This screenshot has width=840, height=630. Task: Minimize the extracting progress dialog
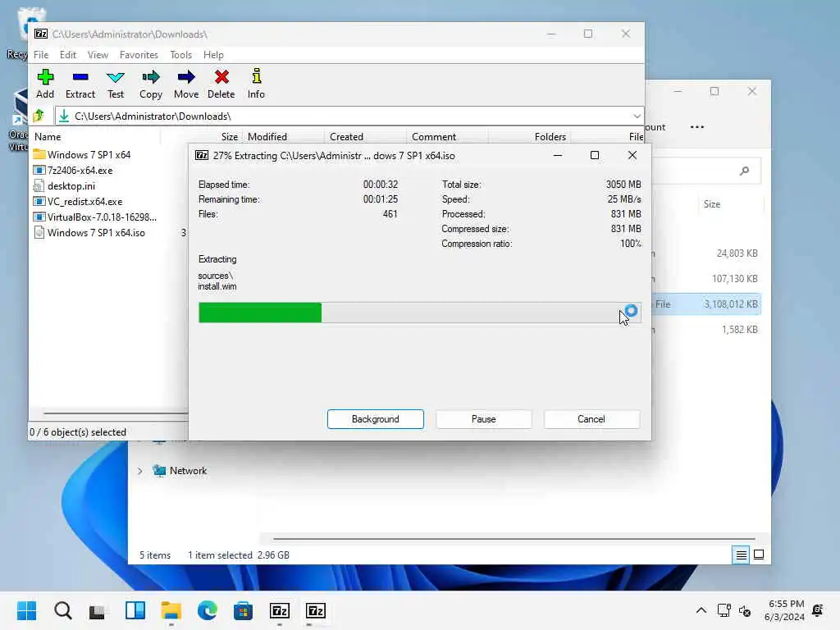coord(557,155)
